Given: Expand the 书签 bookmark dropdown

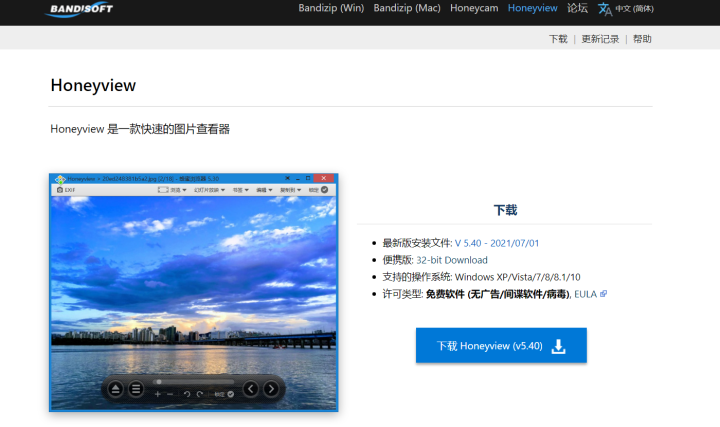Looking at the screenshot, I should (x=241, y=190).
